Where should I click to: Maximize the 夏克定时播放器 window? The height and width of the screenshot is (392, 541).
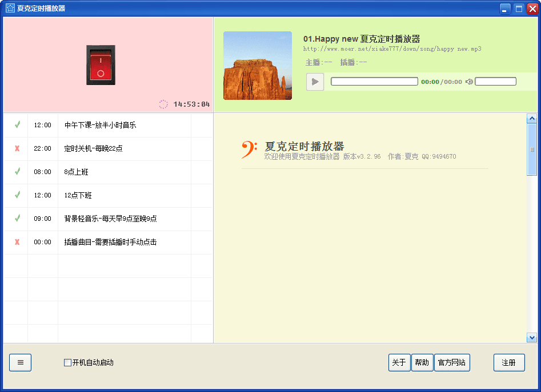click(519, 9)
